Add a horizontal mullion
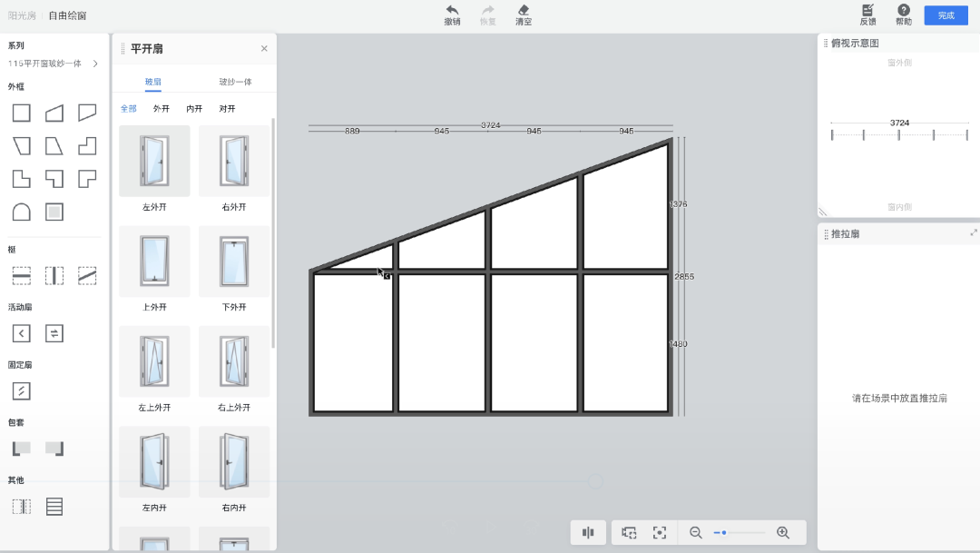Image resolution: width=980 pixels, height=553 pixels. (21, 276)
